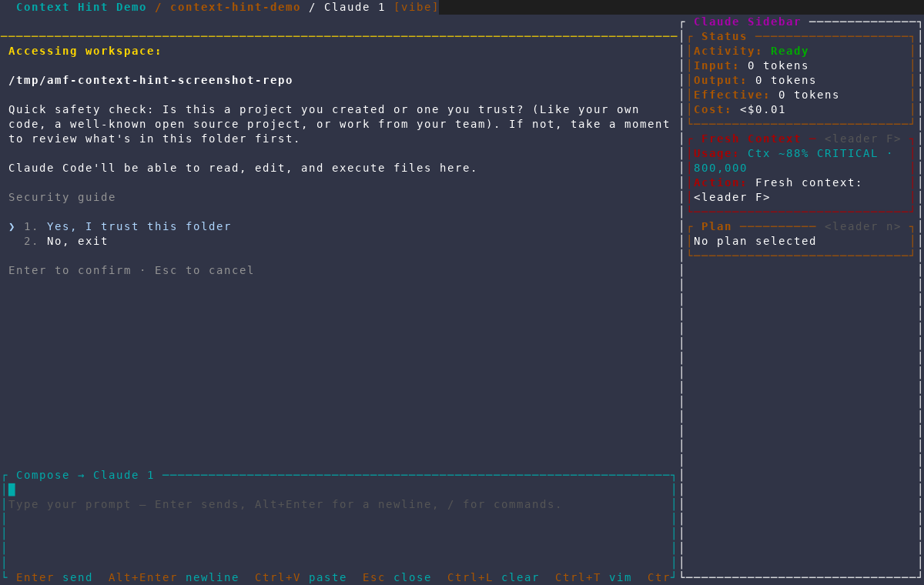This screenshot has width=924, height=585.
Task: Click the 'Esc close' shortcut hint
Action: (397, 577)
